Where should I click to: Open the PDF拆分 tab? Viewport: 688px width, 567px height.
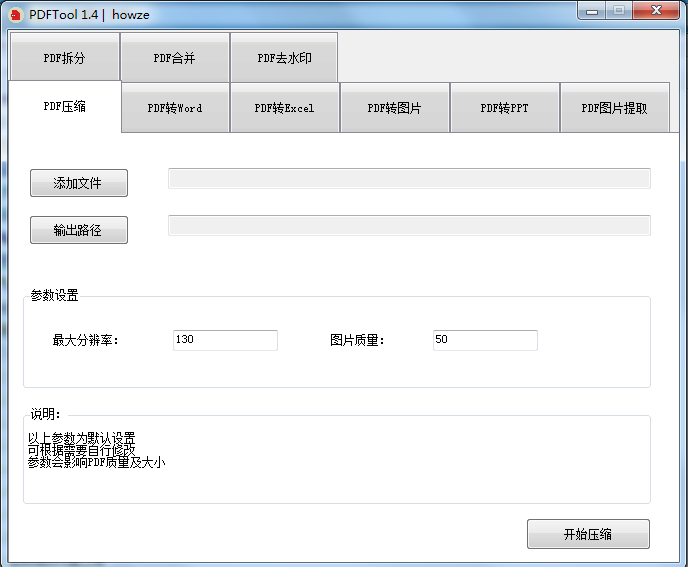coord(64,57)
